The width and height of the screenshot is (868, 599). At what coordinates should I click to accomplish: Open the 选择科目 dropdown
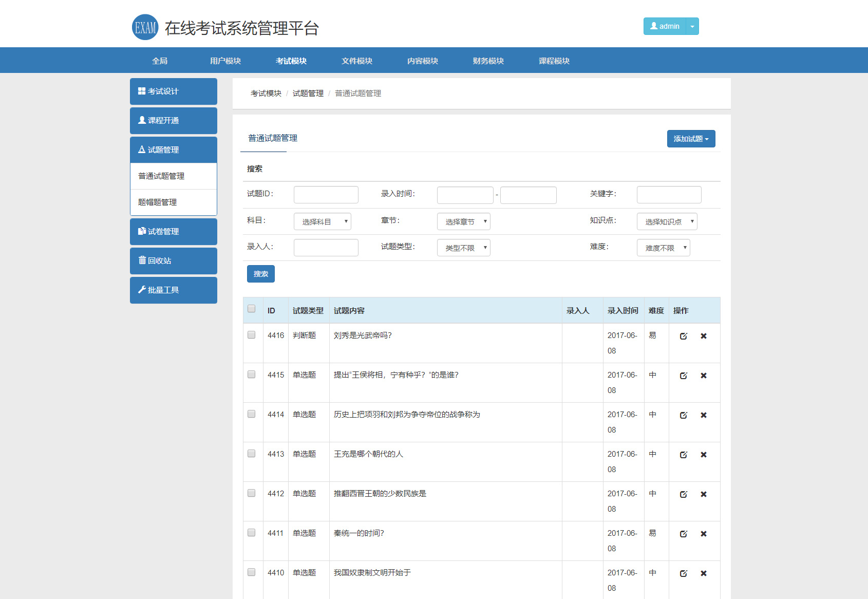tap(322, 221)
